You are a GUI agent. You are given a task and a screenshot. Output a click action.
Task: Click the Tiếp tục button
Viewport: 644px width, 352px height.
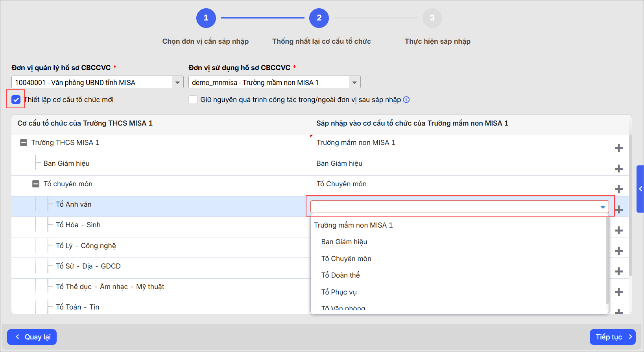pos(612,337)
